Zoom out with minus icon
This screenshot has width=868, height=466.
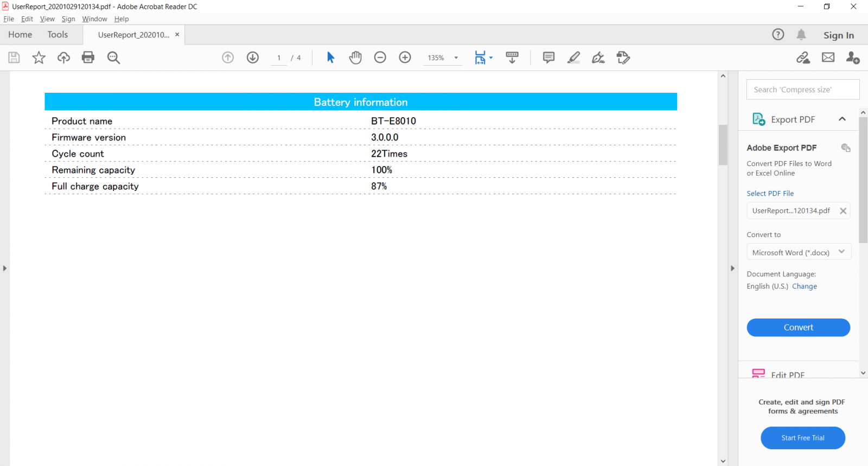click(x=380, y=58)
